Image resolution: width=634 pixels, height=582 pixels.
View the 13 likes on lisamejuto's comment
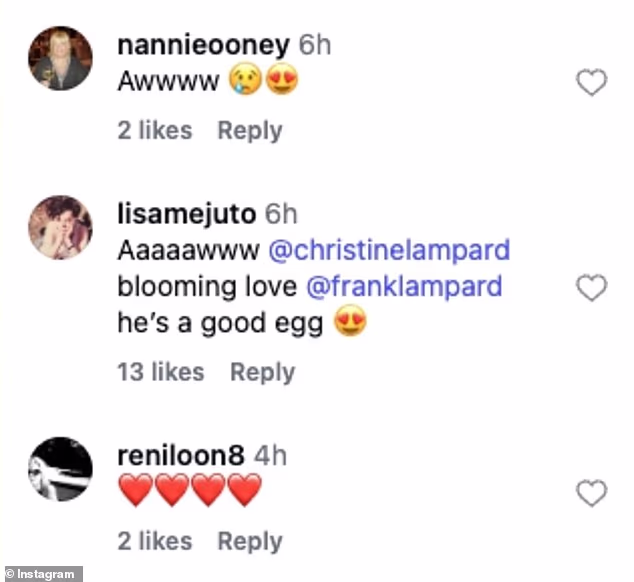pyautogui.click(x=161, y=372)
